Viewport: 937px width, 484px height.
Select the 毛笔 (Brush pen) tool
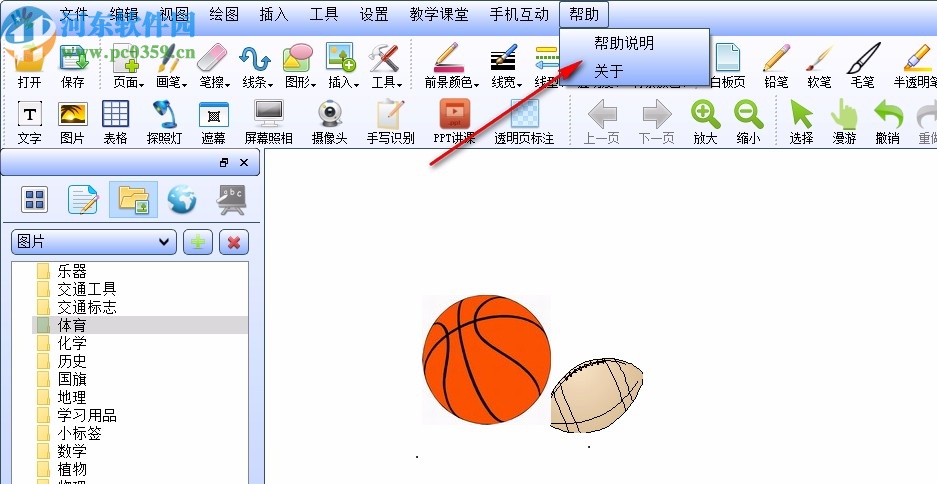pyautogui.click(x=862, y=66)
